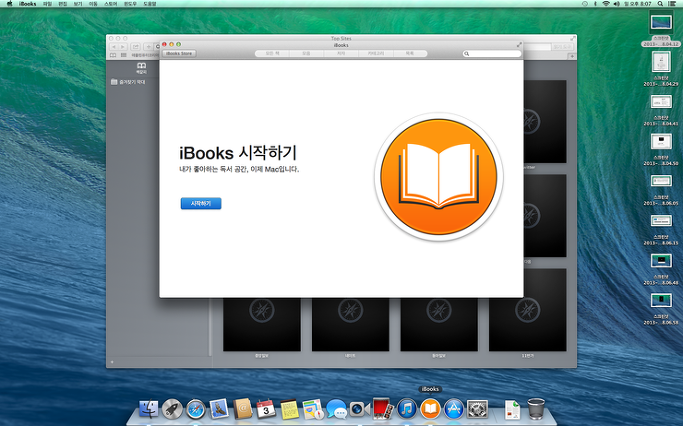Open the Apple menu
The width and height of the screenshot is (683, 426).
(x=9, y=3)
